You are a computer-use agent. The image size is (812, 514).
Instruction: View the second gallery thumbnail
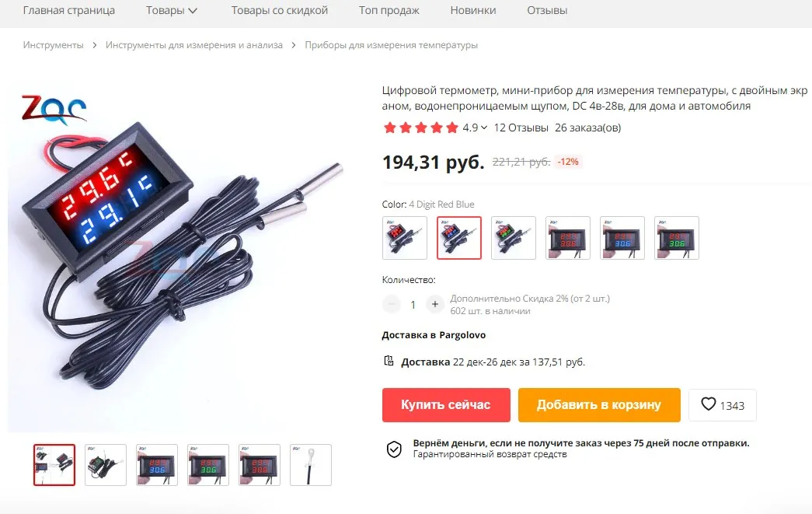tap(105, 465)
